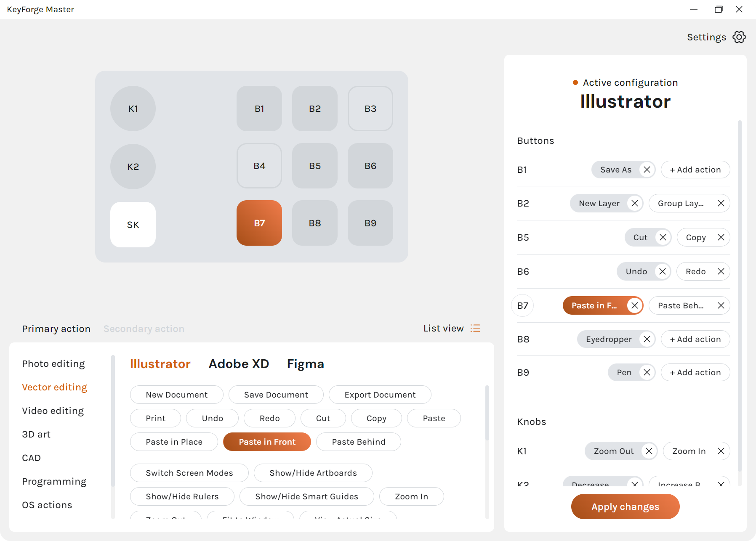This screenshot has height=541, width=756.
Task: Pick the Save Document action
Action: point(276,395)
